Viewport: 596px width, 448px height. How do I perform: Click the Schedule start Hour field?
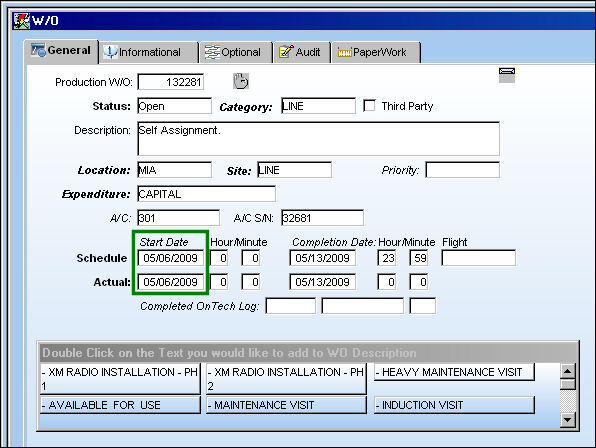coord(219,258)
